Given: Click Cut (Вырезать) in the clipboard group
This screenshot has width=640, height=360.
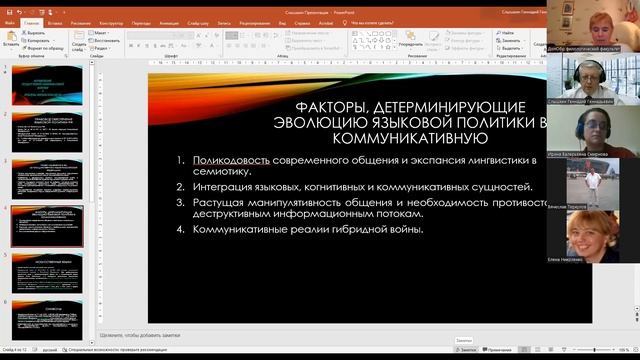Looking at the screenshot, I should click(33, 33).
